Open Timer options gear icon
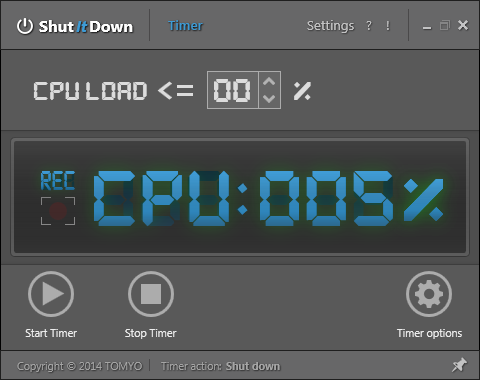Screen dimensions: 480x380 click(429, 294)
